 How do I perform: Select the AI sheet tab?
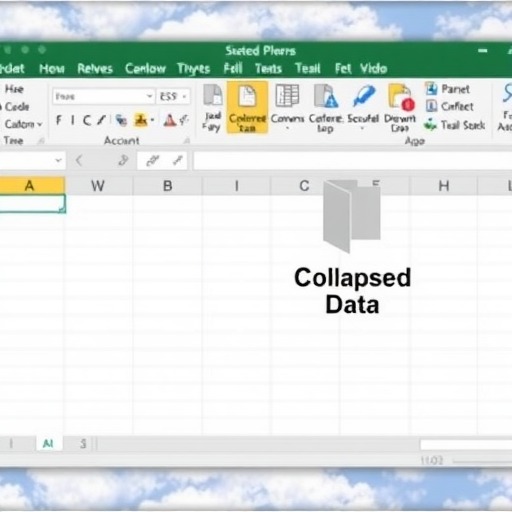pyautogui.click(x=48, y=444)
